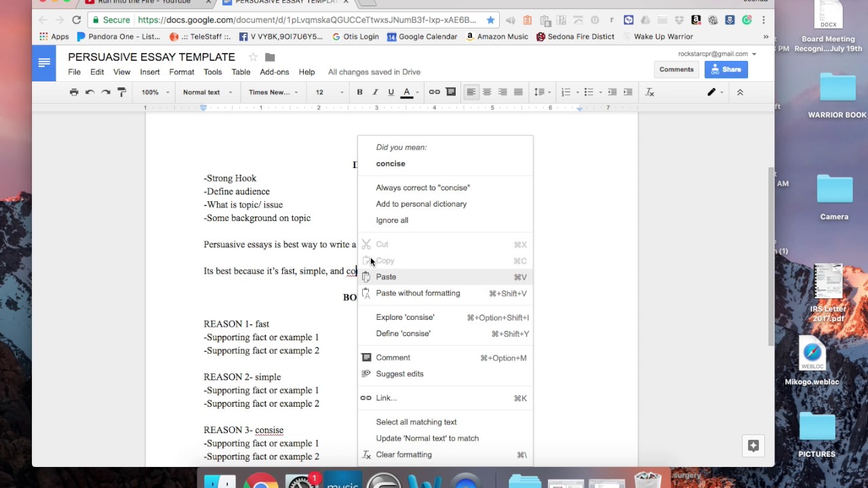Choose Paste without formatting
Screen dimensions: 868x488
coord(446,293)
